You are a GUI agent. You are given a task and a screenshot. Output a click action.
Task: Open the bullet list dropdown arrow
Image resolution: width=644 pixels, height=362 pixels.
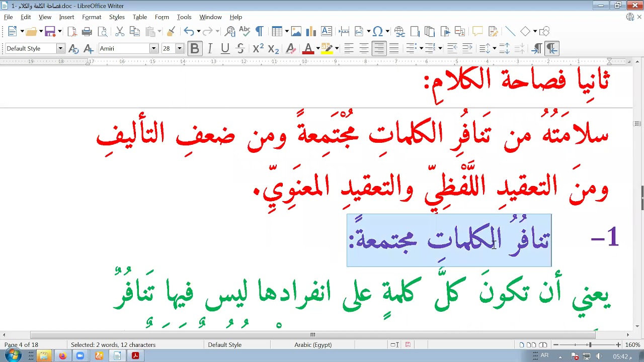click(421, 49)
